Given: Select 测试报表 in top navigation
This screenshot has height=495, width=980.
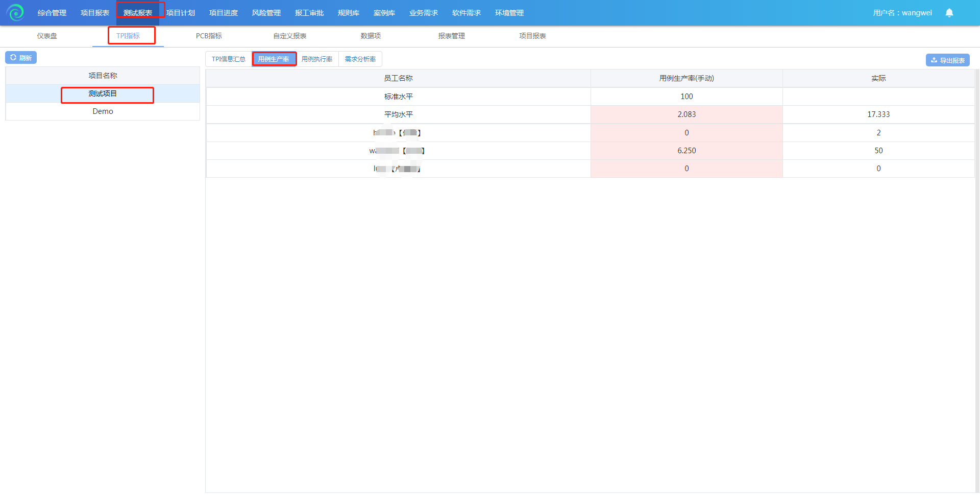Looking at the screenshot, I should (x=138, y=13).
